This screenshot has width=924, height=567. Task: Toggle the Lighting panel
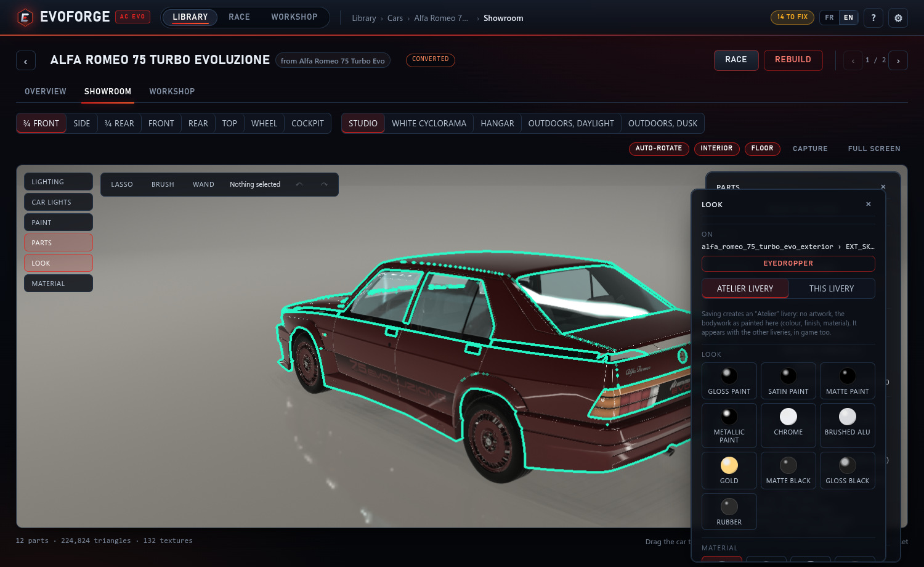tap(59, 182)
